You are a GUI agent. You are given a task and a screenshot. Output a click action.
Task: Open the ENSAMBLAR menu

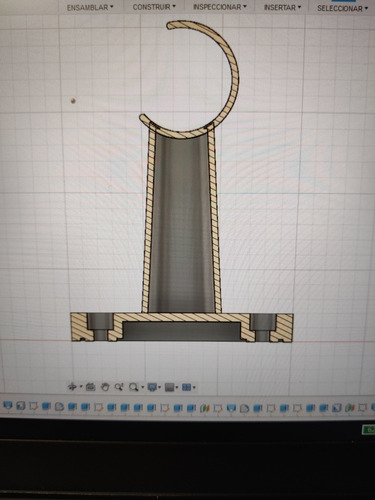click(x=90, y=7)
